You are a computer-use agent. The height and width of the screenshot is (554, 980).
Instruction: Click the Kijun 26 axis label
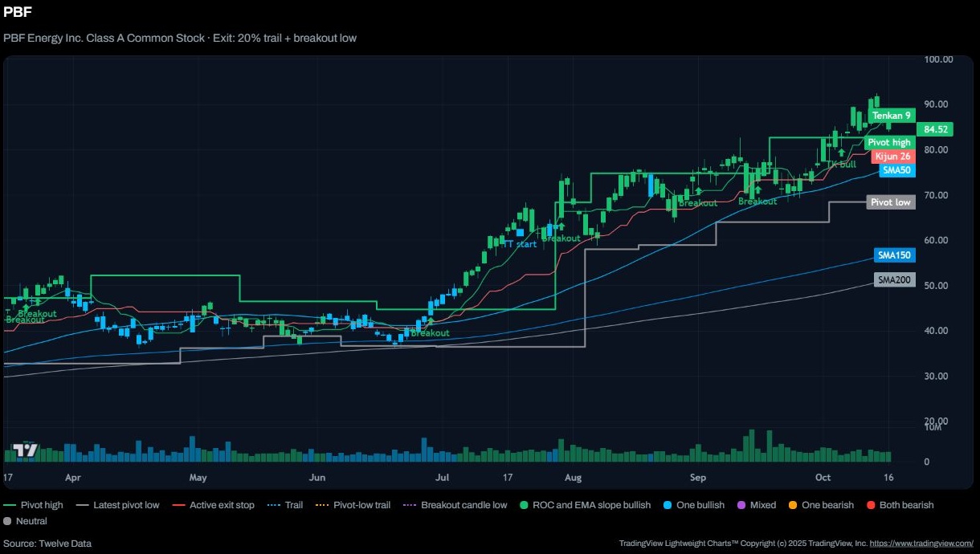click(x=892, y=157)
